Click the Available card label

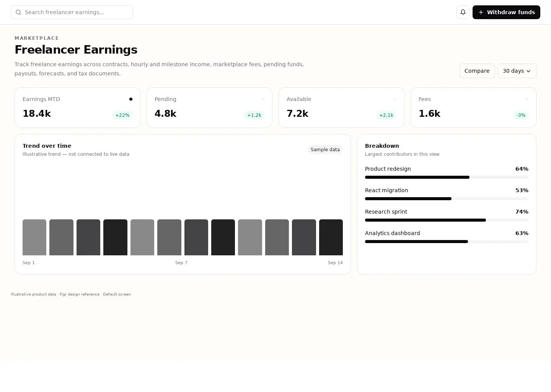pos(299,99)
